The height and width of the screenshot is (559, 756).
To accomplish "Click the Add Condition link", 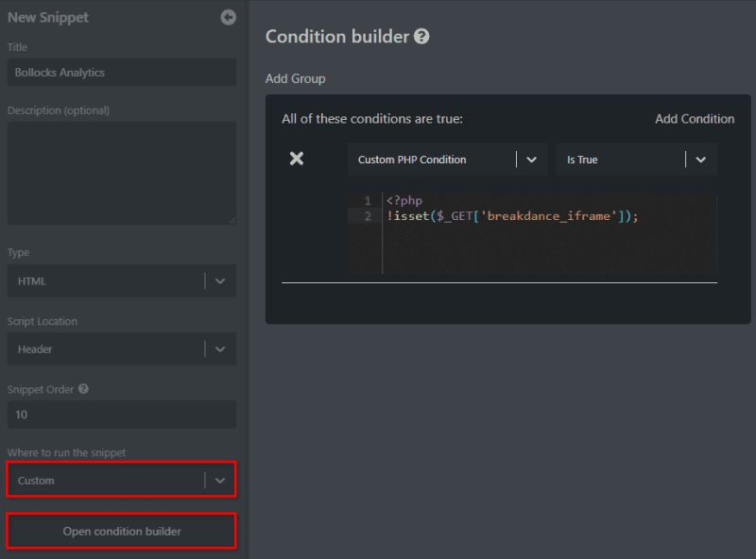I will pyautogui.click(x=694, y=118).
